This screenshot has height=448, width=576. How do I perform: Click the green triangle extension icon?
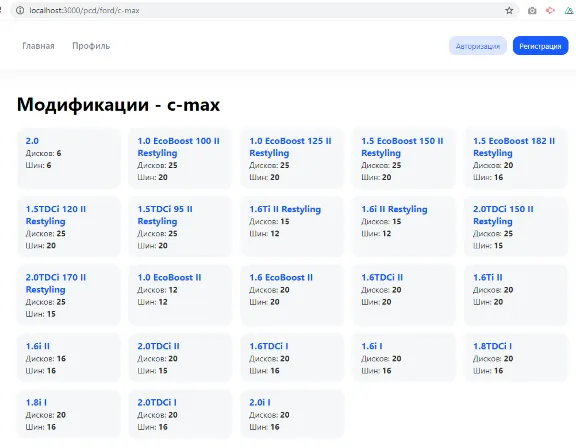pyautogui.click(x=569, y=10)
